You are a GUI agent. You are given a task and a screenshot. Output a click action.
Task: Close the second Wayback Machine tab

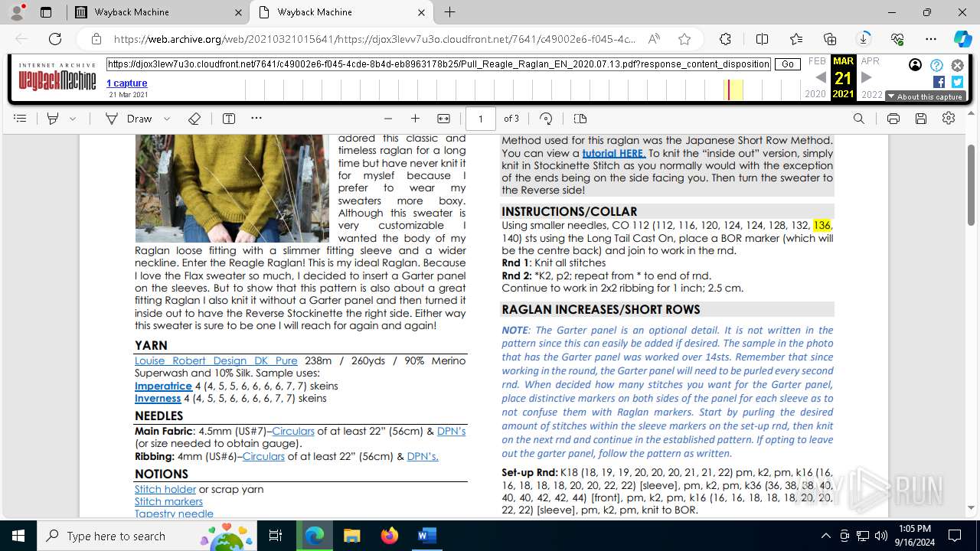421,12
